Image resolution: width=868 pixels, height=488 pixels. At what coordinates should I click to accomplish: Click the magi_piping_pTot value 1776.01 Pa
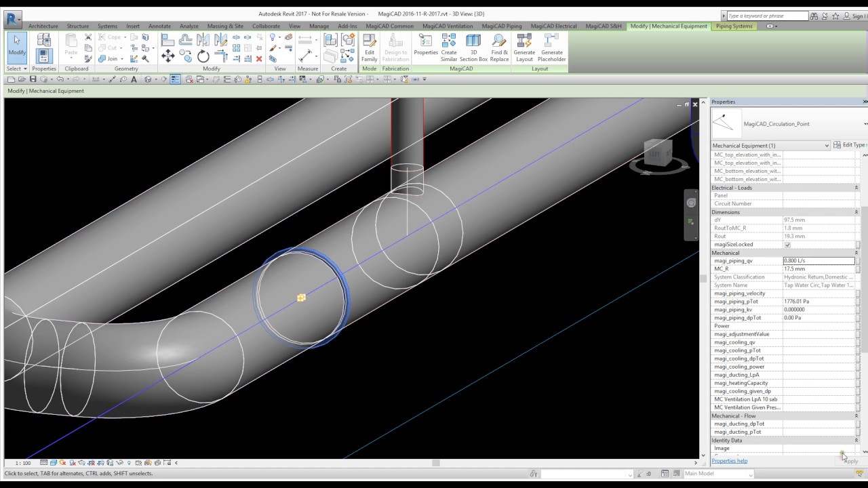click(x=818, y=302)
